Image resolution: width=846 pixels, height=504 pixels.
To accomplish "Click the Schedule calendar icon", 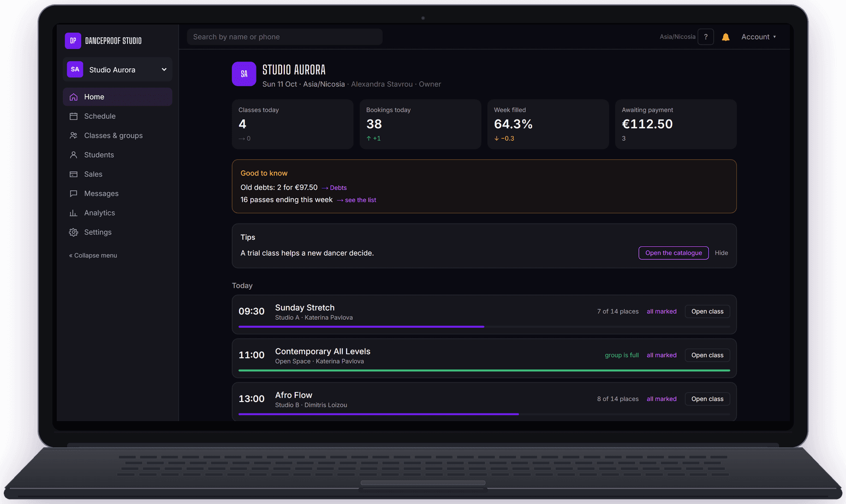I will [x=74, y=116].
